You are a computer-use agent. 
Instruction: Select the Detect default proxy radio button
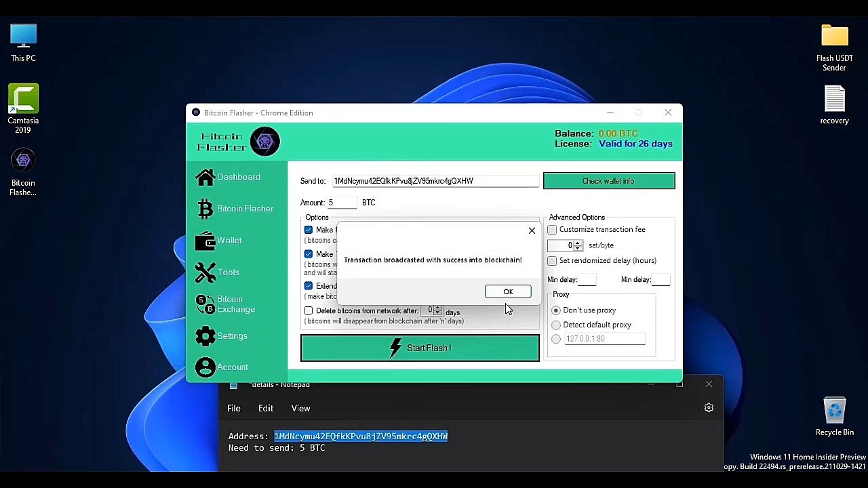pyautogui.click(x=556, y=325)
